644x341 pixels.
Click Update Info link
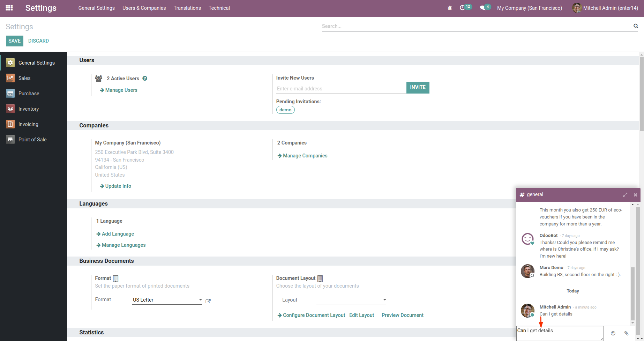(115, 186)
